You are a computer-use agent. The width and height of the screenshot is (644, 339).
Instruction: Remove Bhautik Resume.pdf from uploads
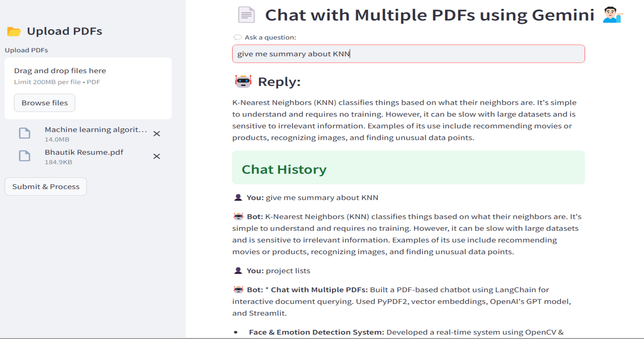point(156,156)
